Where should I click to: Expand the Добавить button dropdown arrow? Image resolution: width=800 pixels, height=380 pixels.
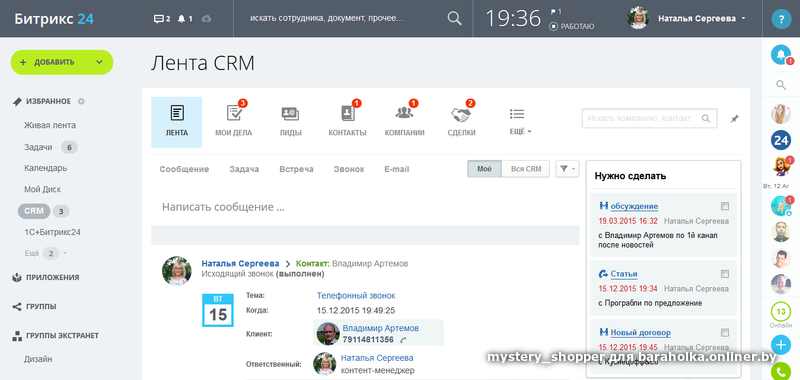(99, 62)
